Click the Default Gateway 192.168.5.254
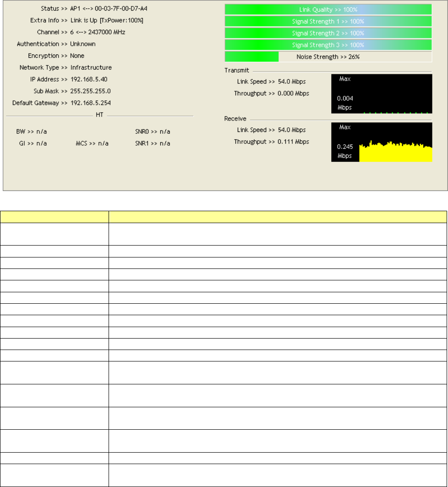 point(90,103)
